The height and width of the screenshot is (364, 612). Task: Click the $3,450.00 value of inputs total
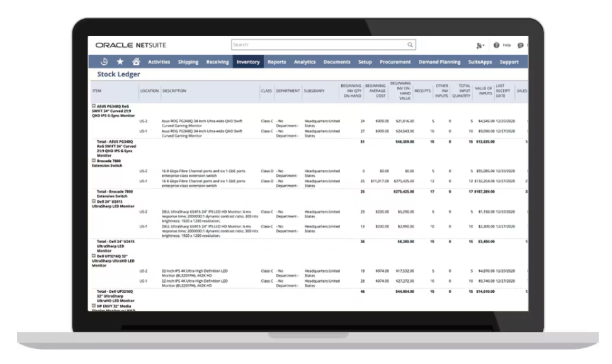(486, 242)
